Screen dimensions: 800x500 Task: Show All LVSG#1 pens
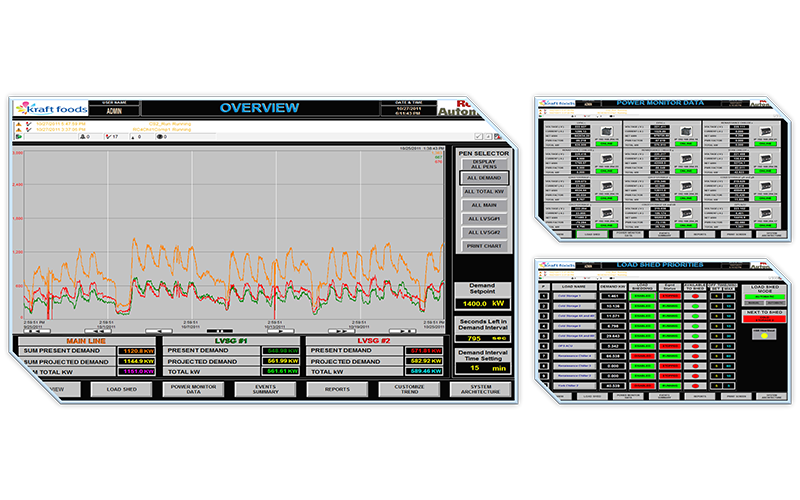pyautogui.click(x=484, y=219)
